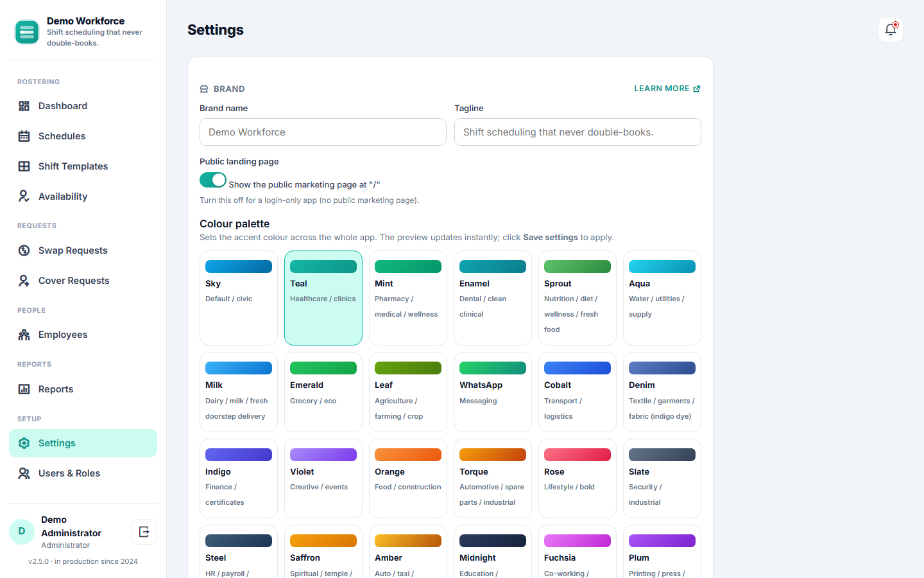The height and width of the screenshot is (578, 924).
Task: Click the Settings gear icon
Action: [24, 443]
